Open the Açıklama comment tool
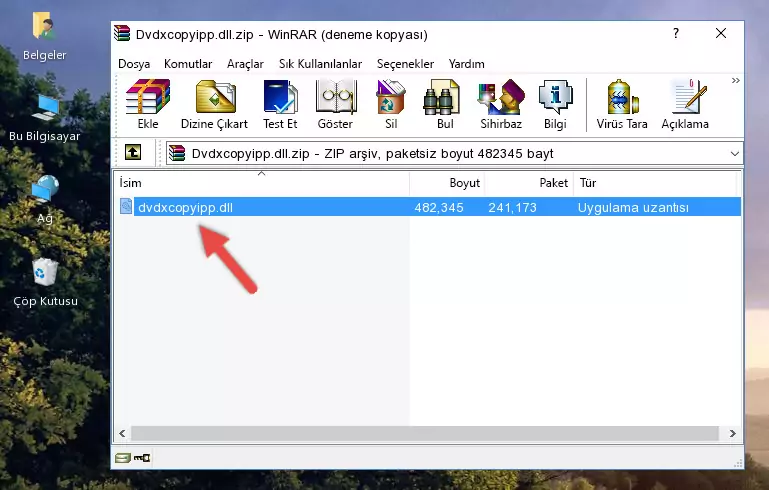Viewport: 769px width, 490px height. click(x=685, y=104)
